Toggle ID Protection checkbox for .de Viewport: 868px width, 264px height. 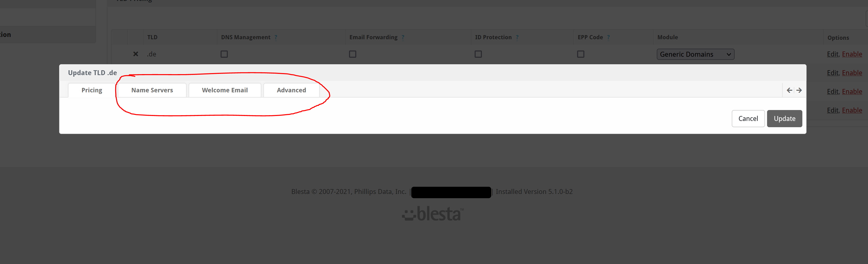click(x=478, y=54)
